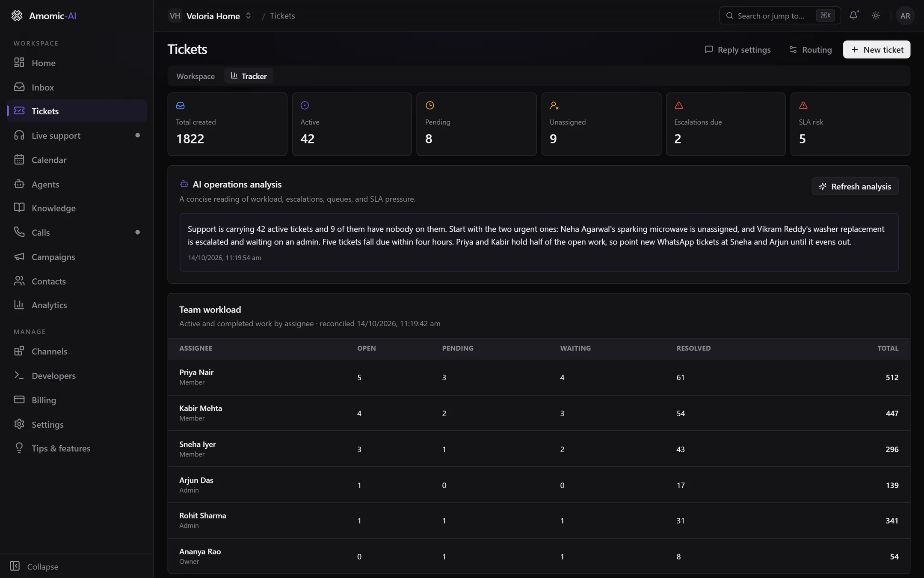924x578 pixels.
Task: Open Tips & features
Action: [77, 448]
